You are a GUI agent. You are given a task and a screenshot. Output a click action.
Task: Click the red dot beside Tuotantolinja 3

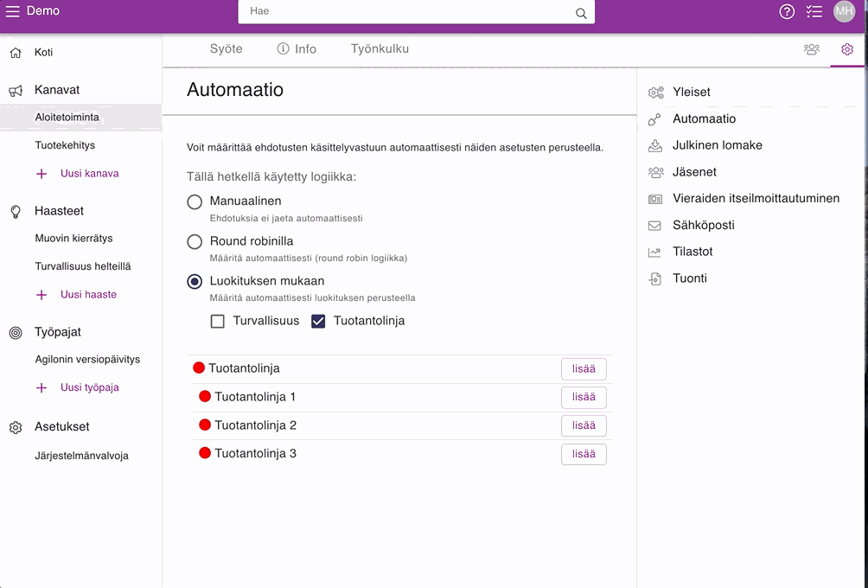tap(205, 453)
